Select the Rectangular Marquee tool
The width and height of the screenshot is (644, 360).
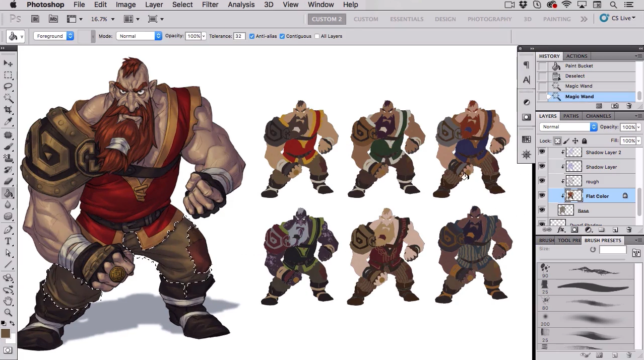pyautogui.click(x=8, y=75)
